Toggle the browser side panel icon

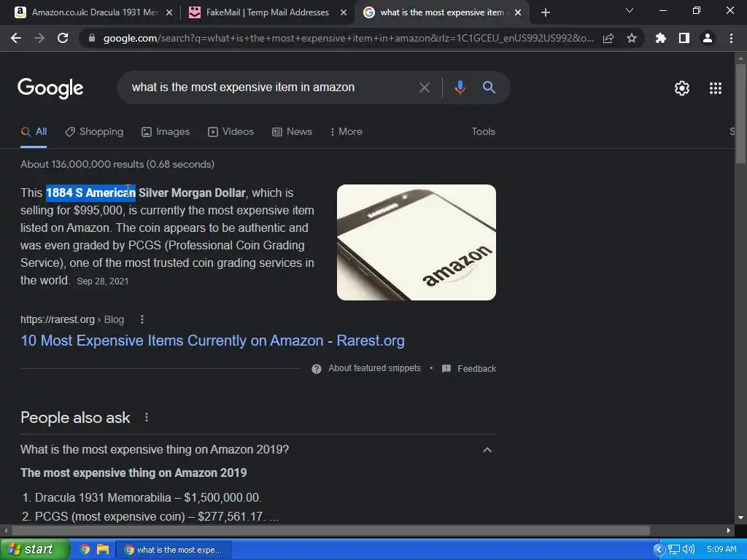684,38
